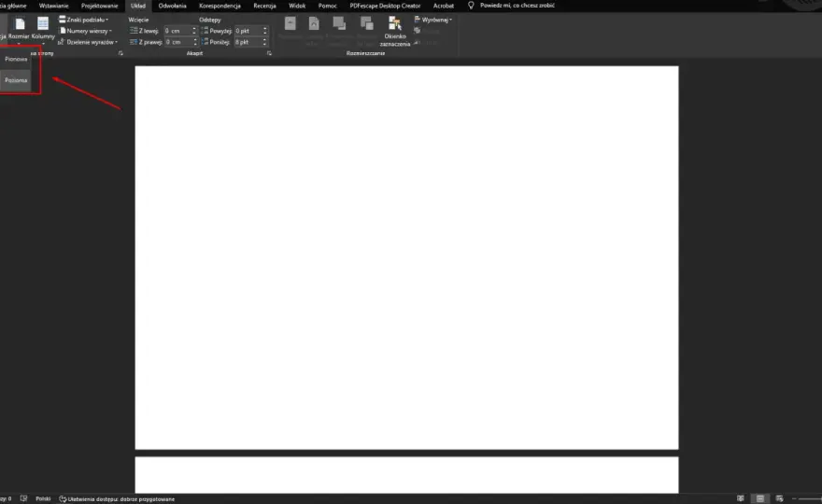Adjust the Z prawej indent spinner
Viewport: 822px width, 504px height.
[194, 42]
